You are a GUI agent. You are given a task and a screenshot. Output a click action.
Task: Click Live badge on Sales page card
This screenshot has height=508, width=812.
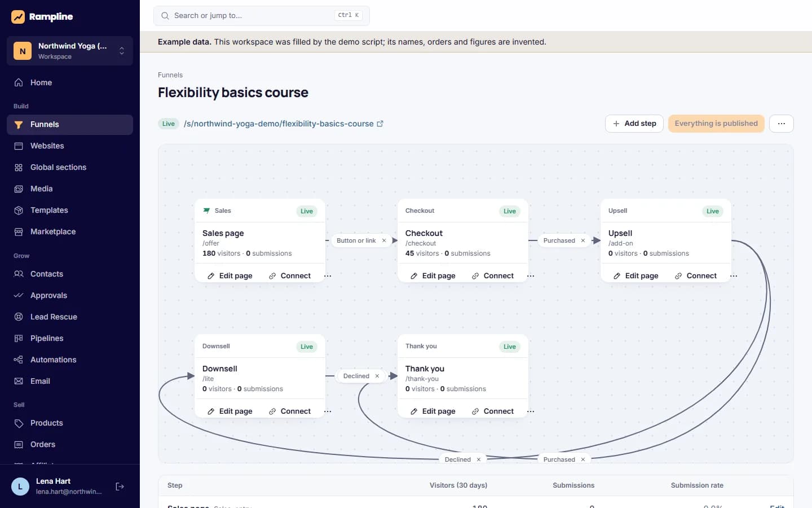[x=307, y=211]
